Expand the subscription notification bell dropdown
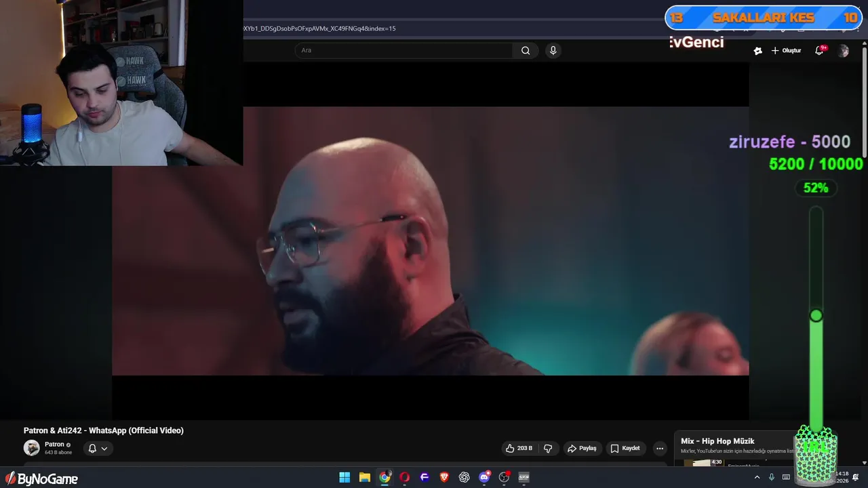Viewport: 868px width, 488px height. [98, 448]
